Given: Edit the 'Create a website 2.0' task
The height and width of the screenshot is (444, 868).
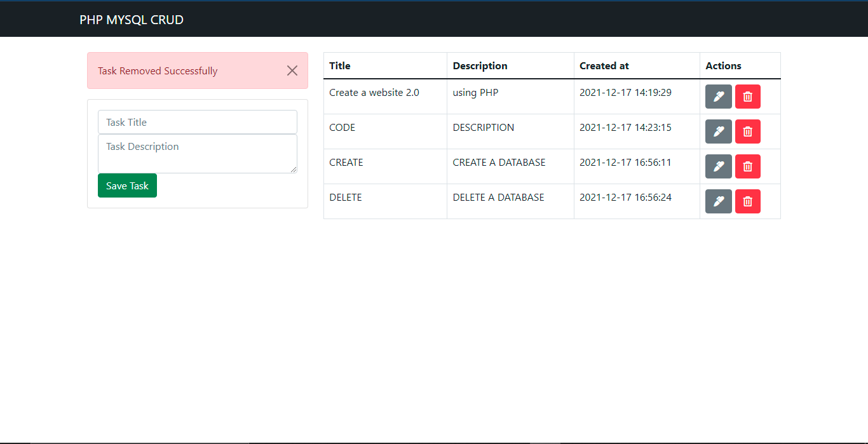Looking at the screenshot, I should pos(719,97).
